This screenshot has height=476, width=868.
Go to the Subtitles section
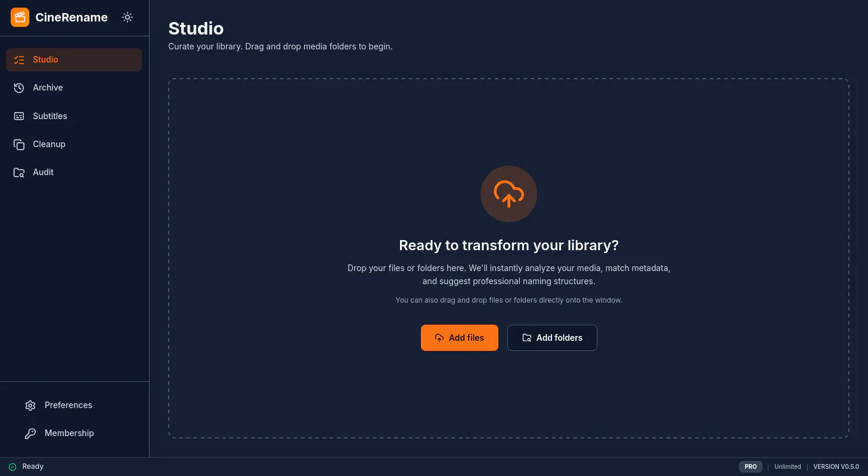tap(74, 116)
